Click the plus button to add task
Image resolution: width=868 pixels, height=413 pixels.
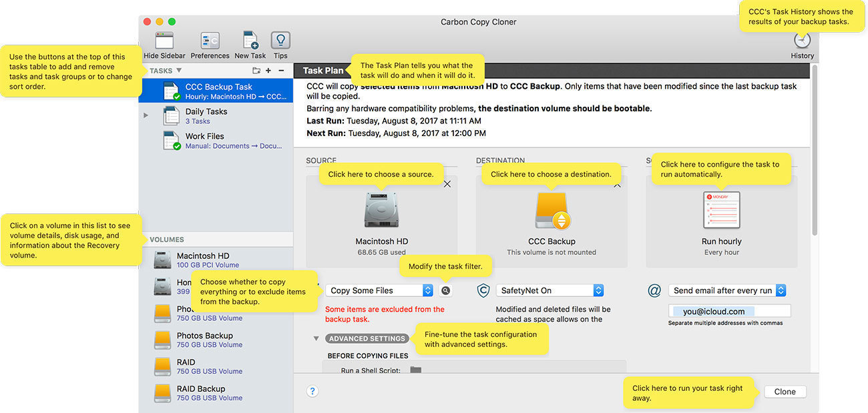pos(268,71)
